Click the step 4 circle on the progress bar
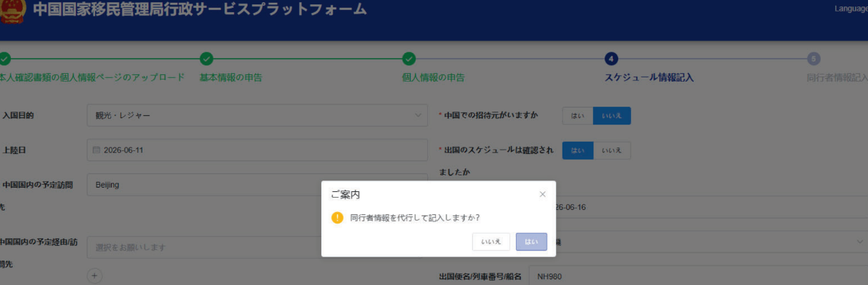This screenshot has width=868, height=285. (611, 59)
